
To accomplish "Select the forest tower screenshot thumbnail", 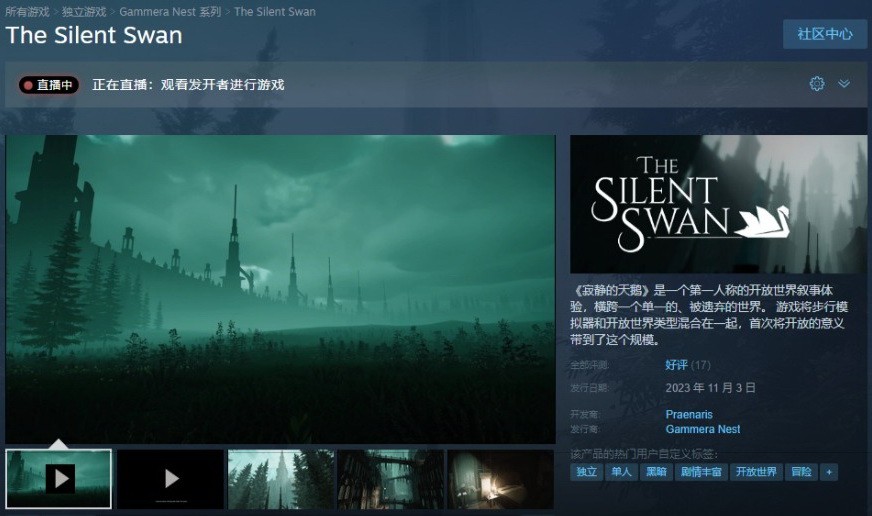I will point(281,479).
